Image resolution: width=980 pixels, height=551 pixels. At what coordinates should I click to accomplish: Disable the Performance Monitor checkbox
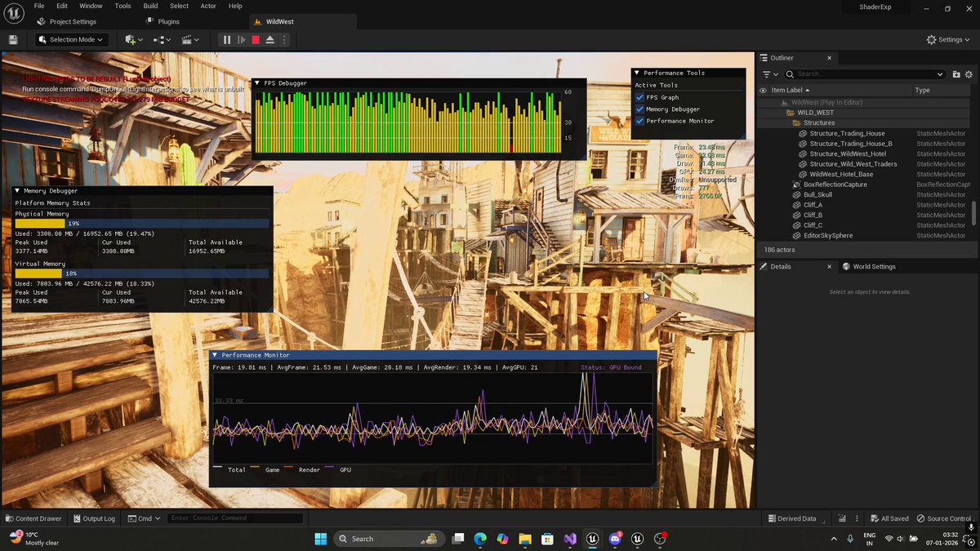point(640,120)
